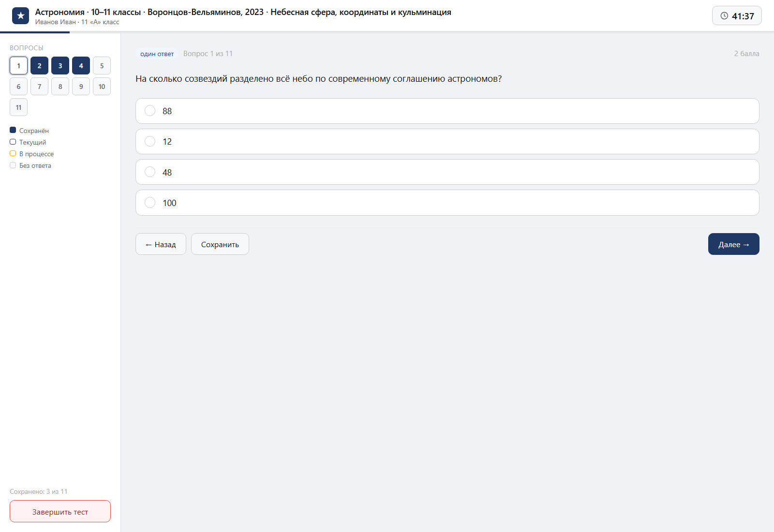Click the 'Вопрос 1 из 11' label

[208, 54]
